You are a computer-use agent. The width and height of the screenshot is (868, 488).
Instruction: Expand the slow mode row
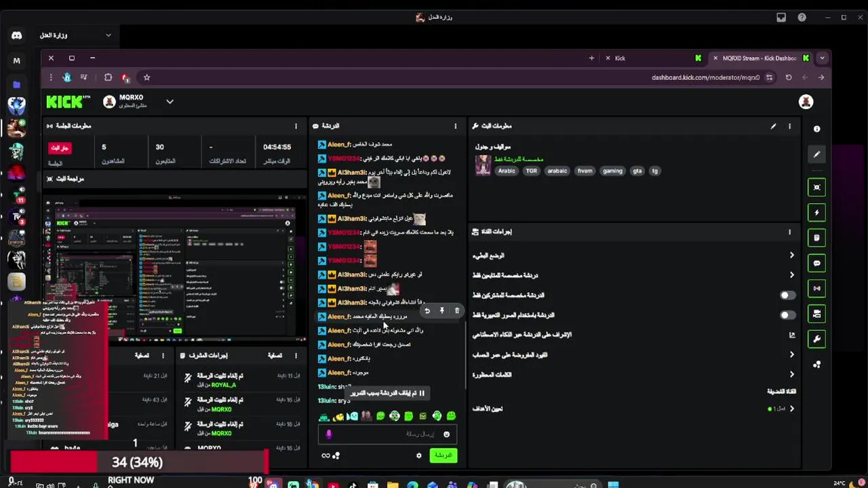click(634, 256)
